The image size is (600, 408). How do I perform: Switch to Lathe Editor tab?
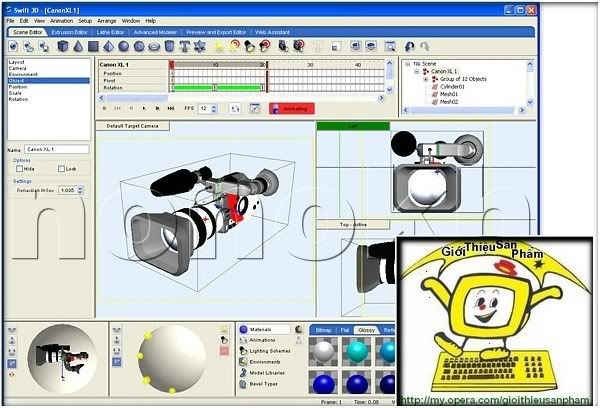point(110,33)
